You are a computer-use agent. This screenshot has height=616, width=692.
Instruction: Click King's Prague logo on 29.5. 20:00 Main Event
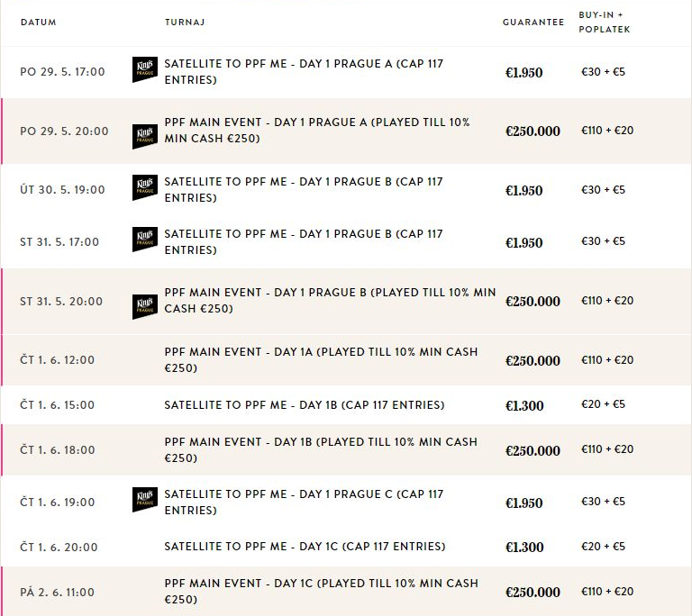click(145, 136)
